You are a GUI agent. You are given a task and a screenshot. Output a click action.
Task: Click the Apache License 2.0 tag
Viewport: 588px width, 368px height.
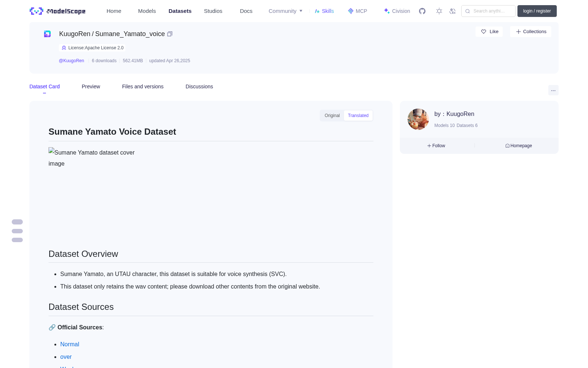click(x=92, y=48)
